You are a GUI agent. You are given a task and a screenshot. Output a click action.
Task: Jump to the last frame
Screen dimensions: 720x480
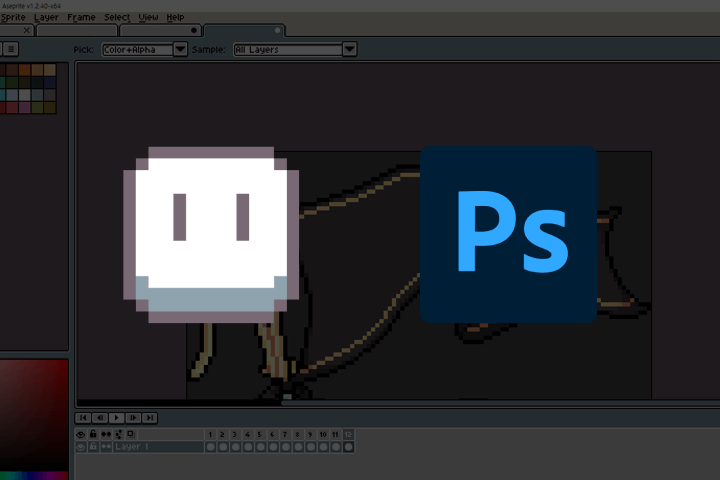150,418
